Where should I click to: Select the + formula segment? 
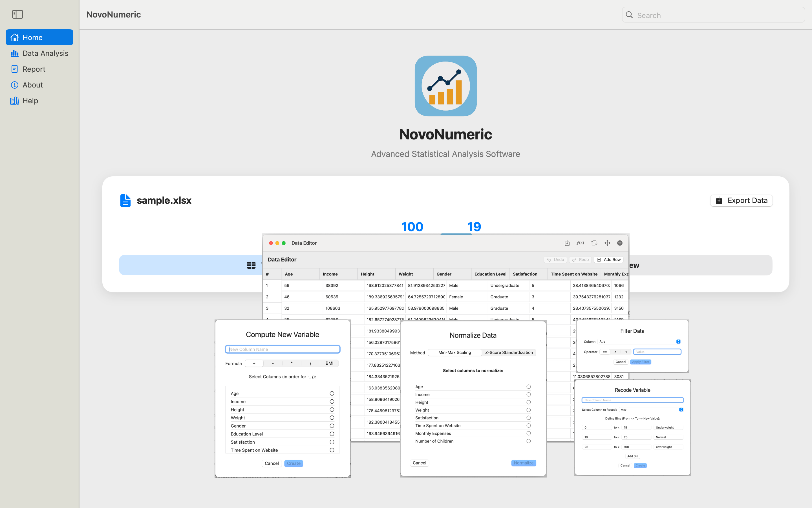[x=254, y=363]
